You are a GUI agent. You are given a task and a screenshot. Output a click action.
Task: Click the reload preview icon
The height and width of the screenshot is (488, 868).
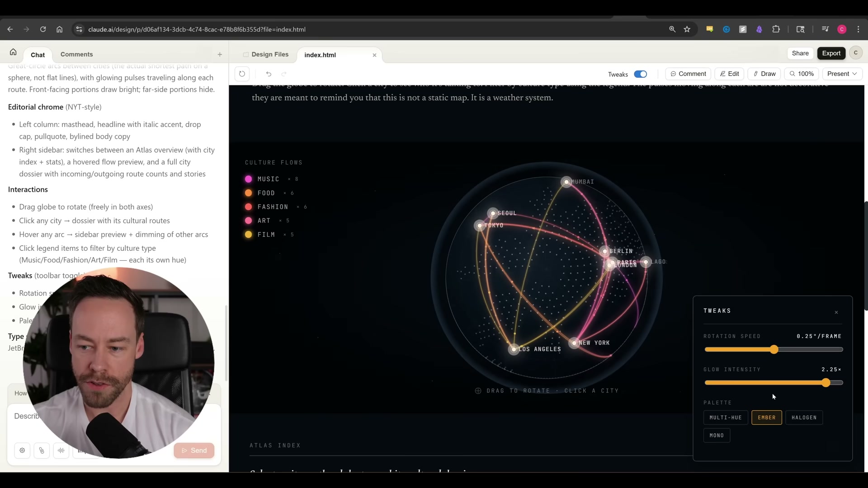click(242, 74)
